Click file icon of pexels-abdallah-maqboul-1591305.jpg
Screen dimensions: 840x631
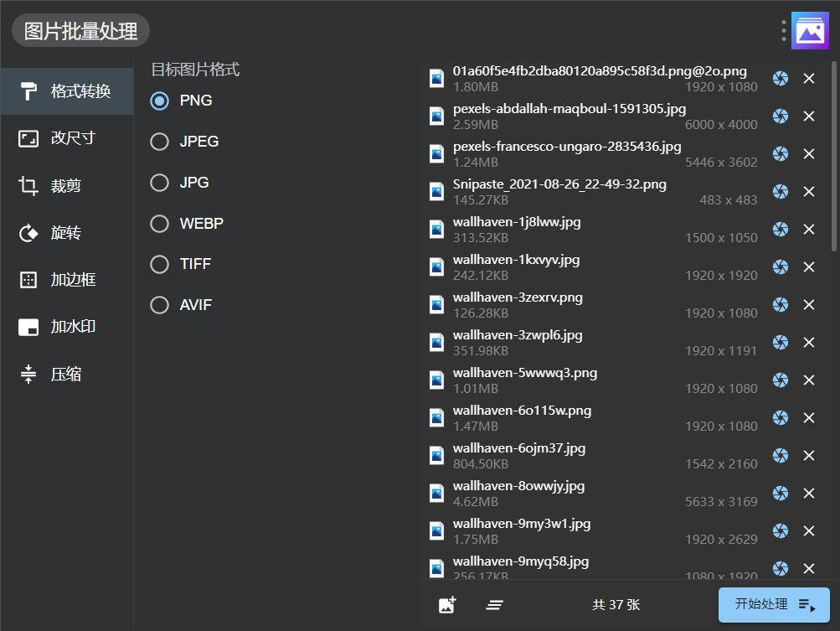point(436,116)
